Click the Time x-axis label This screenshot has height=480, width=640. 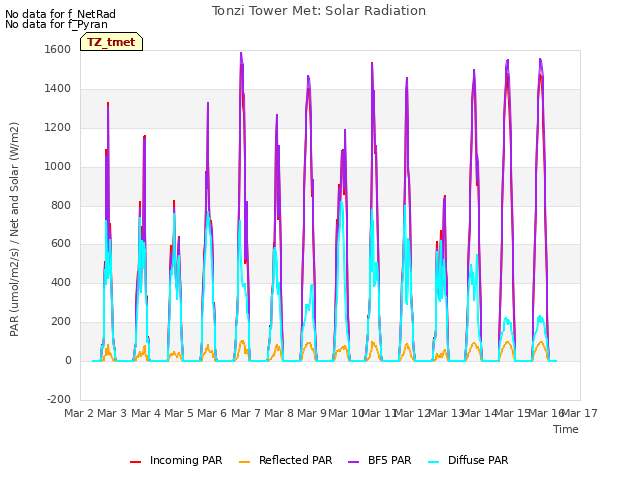pos(566,429)
